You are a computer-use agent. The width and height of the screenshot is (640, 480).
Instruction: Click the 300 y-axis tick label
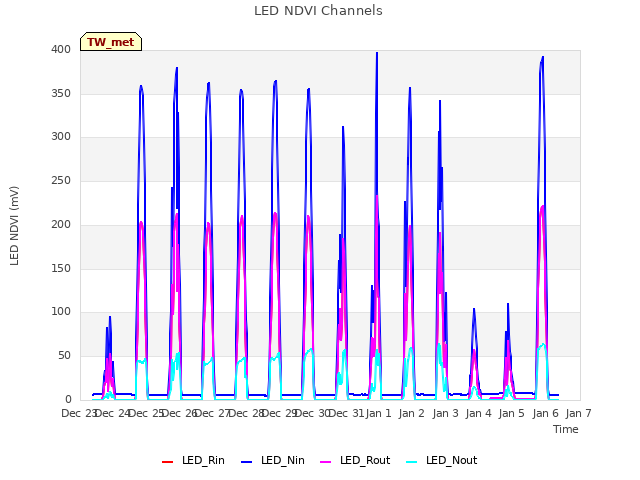pos(61,137)
